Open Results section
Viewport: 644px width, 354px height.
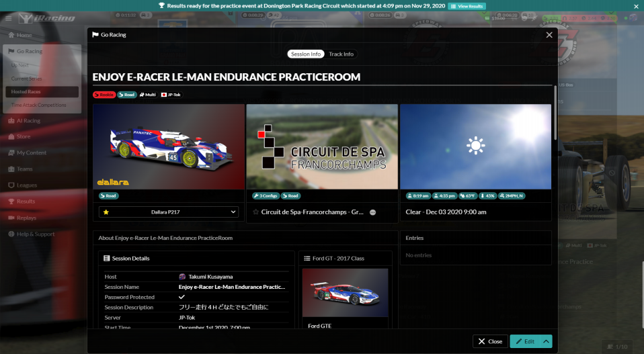tap(22, 202)
